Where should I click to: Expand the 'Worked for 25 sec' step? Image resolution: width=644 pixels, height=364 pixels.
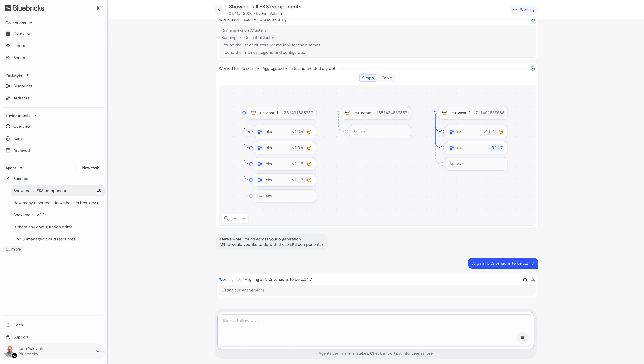coord(257,69)
